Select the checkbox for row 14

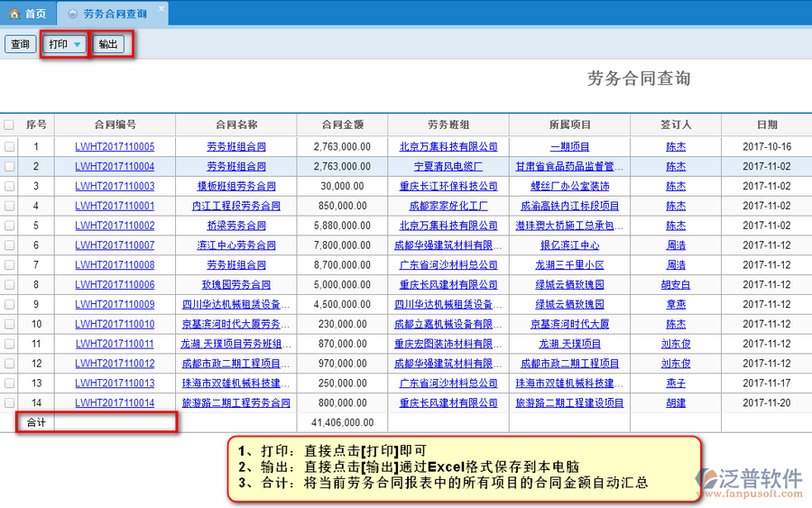[x=9, y=403]
